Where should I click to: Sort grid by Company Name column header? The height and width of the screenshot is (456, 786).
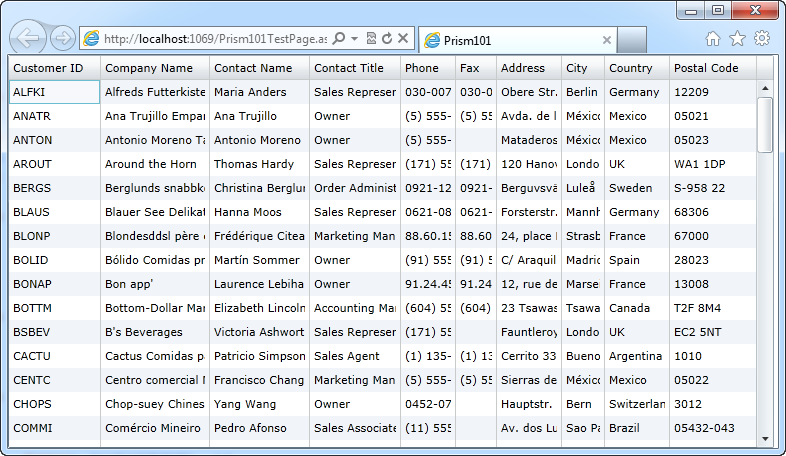pos(149,68)
